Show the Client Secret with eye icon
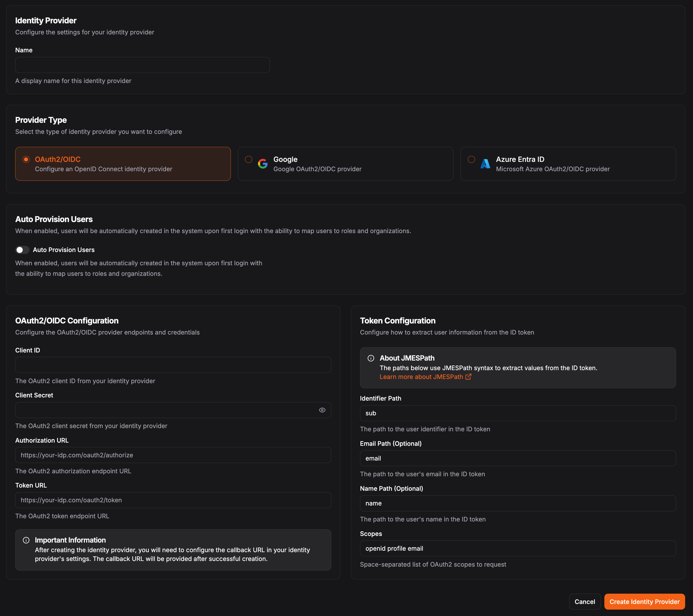This screenshot has height=616, width=693. 322,410
